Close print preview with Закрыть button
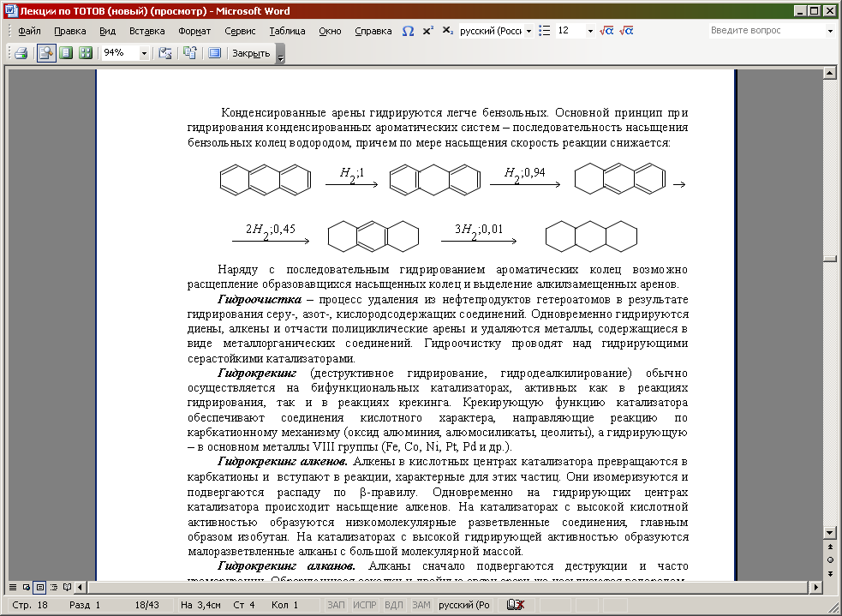This screenshot has width=842, height=616. click(x=251, y=53)
